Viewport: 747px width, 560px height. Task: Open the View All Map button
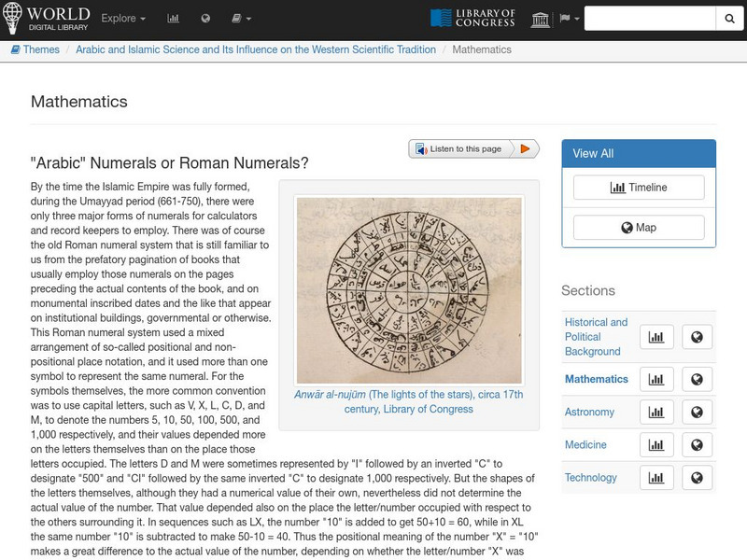click(639, 228)
